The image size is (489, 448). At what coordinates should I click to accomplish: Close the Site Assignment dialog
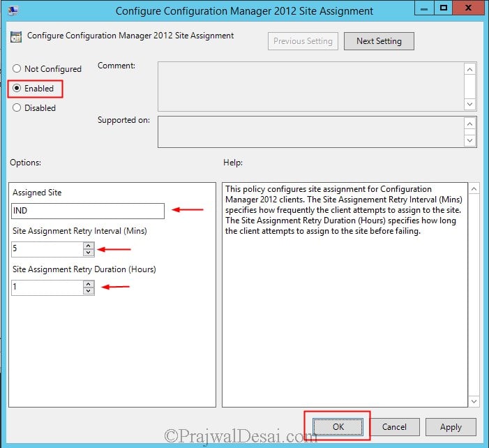point(468,8)
